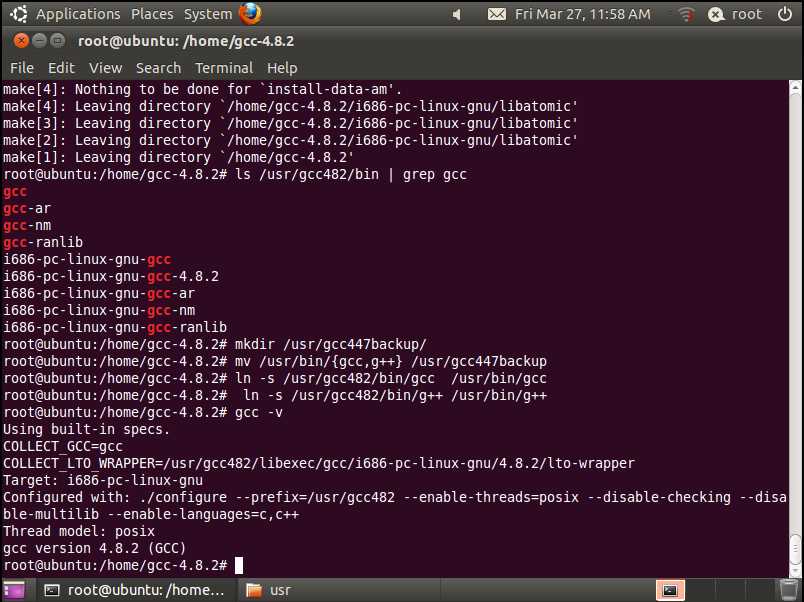804x602 pixels.
Task: Open the terminal File menu
Action: pyautogui.click(x=22, y=68)
